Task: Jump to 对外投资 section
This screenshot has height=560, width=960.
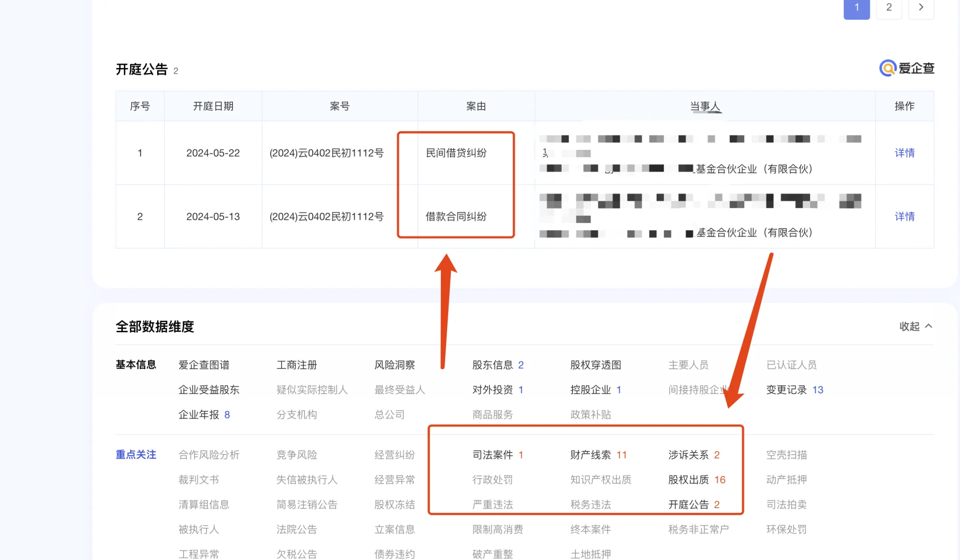Action: (x=498, y=390)
